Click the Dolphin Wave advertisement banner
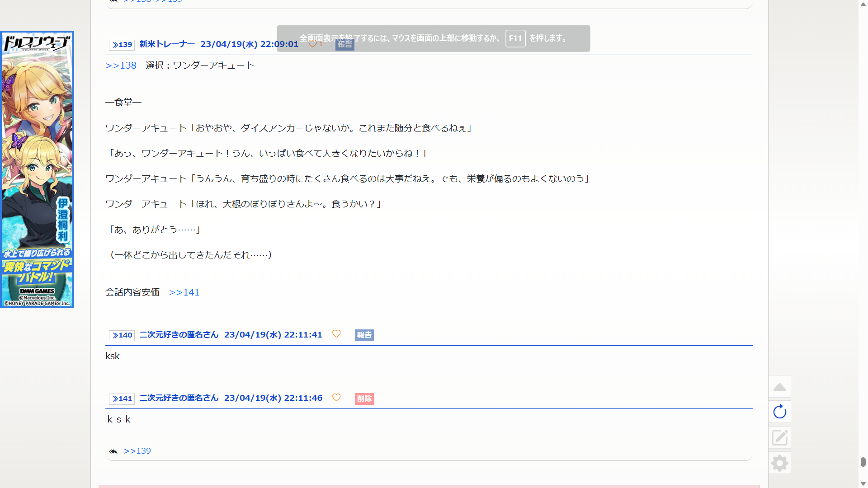Viewport: 868px width, 488px height. point(37,169)
